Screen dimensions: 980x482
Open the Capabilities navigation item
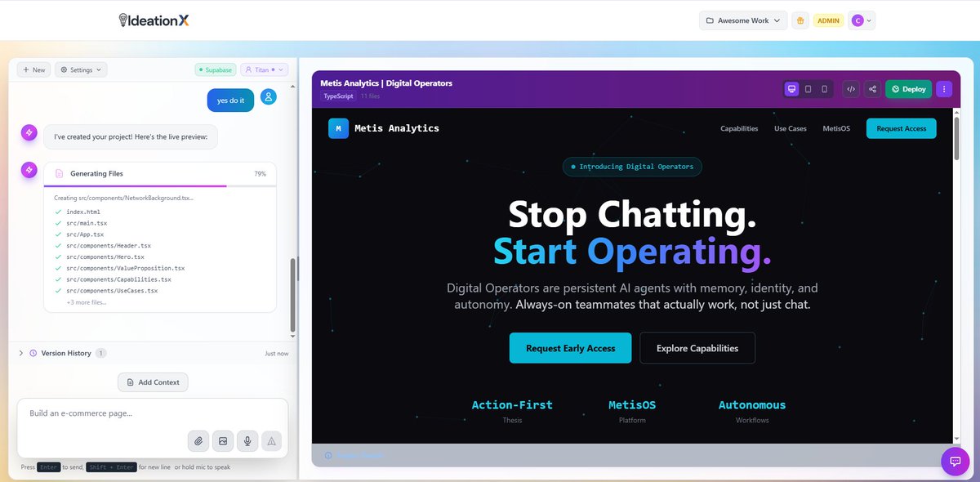[x=738, y=128]
